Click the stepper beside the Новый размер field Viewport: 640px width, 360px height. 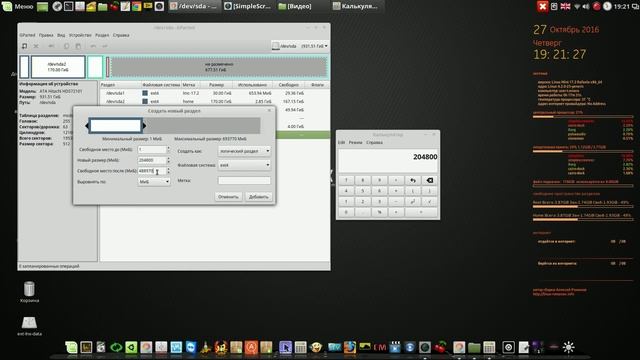point(168,160)
